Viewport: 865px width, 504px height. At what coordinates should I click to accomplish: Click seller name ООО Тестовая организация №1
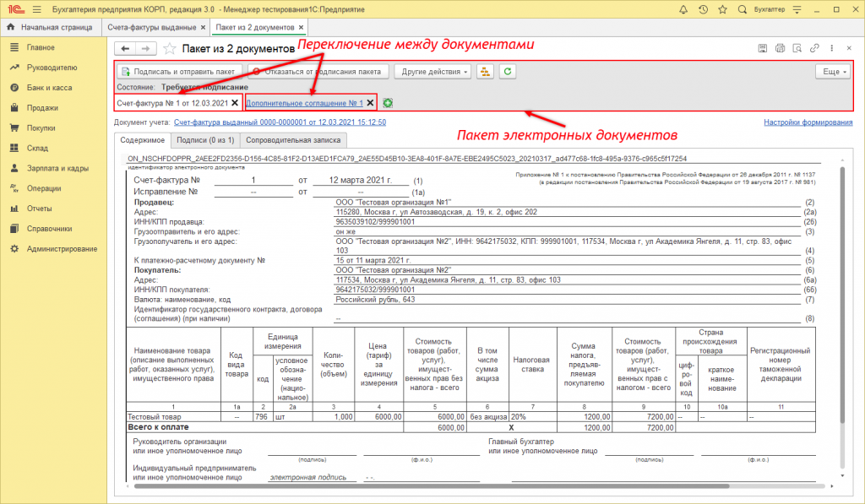(394, 203)
